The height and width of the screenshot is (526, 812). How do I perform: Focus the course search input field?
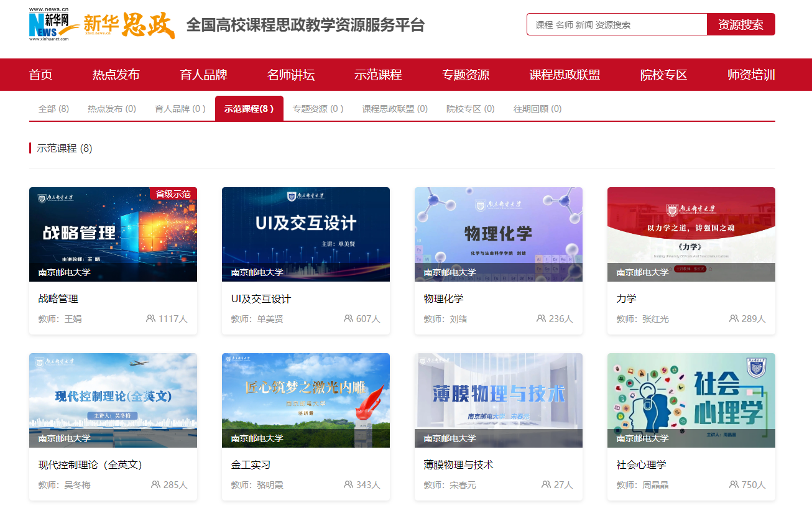coord(617,25)
